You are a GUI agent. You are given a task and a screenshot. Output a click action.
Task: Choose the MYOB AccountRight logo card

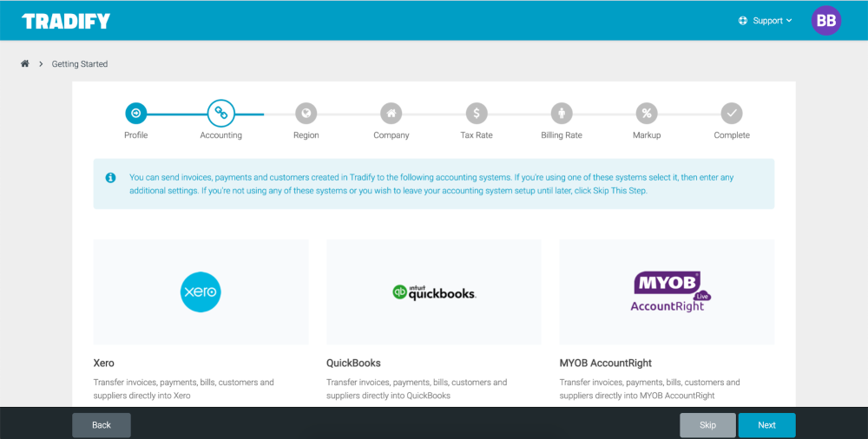click(667, 292)
